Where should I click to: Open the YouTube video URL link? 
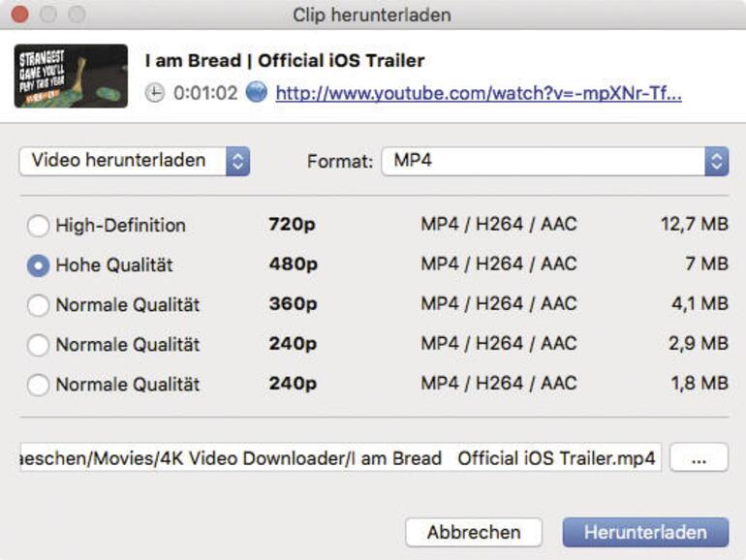tap(479, 94)
